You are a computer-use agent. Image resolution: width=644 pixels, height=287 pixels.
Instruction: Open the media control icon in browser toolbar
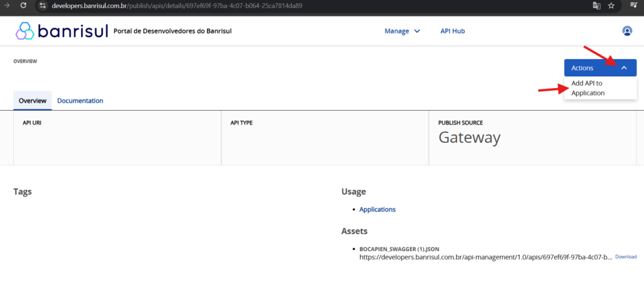(634, 6)
